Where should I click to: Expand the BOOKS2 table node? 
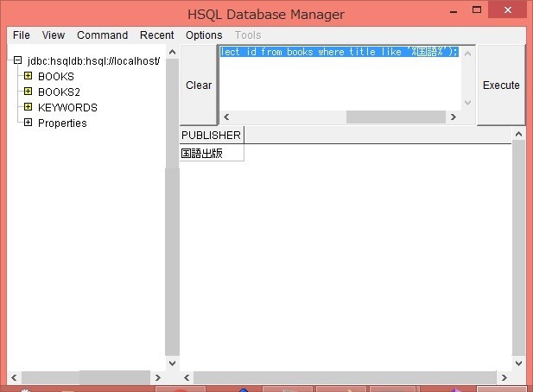click(x=28, y=92)
